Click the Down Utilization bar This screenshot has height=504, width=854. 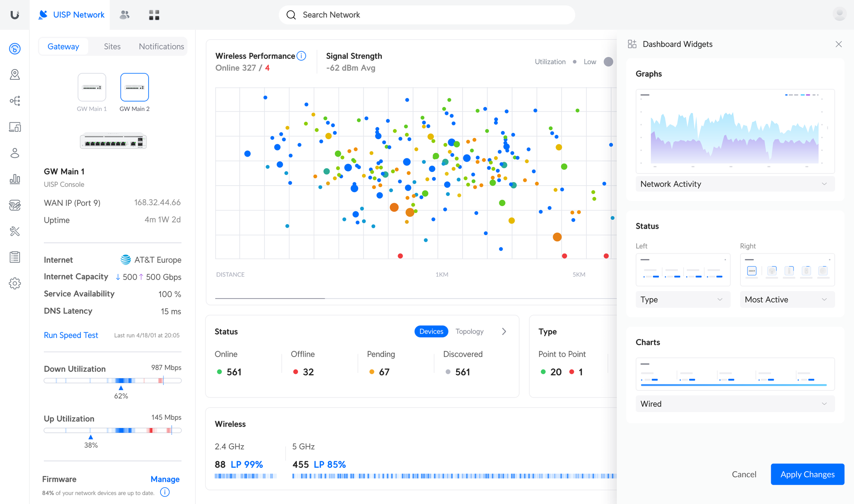point(113,380)
